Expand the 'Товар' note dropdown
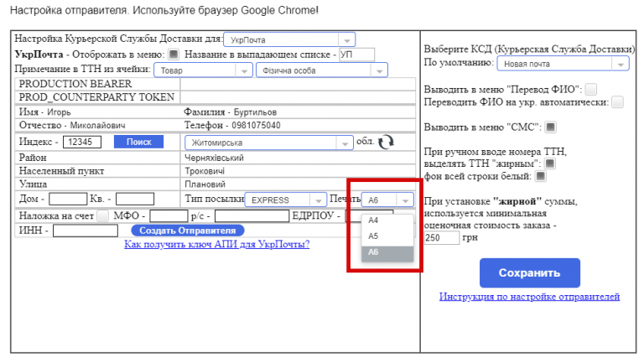Screen dimensions: 644x358 (203, 70)
